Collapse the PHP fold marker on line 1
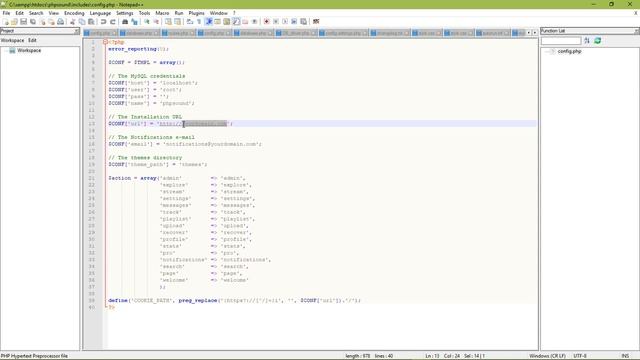The image size is (640, 360). [x=105, y=42]
